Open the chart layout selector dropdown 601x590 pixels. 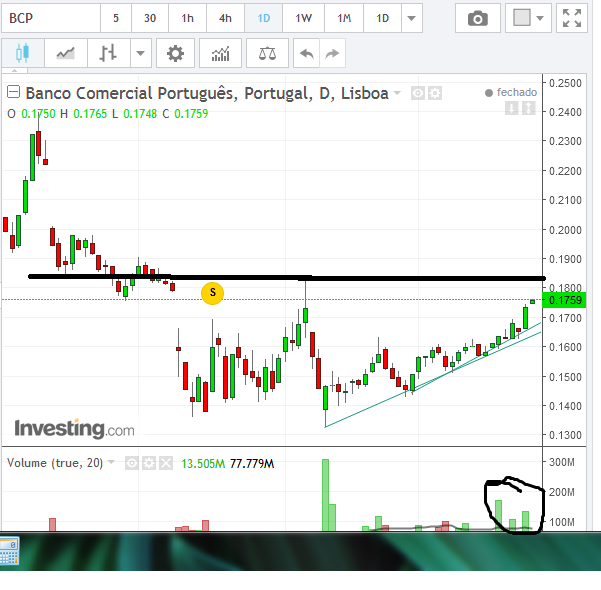(x=528, y=18)
